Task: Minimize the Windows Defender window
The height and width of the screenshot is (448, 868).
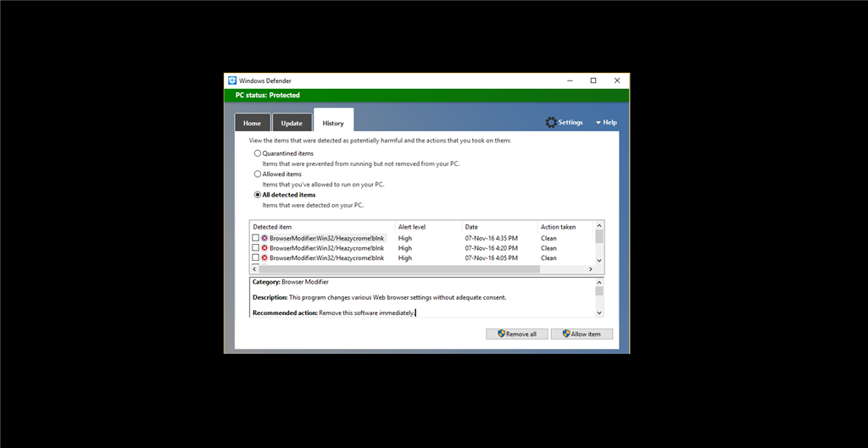Action: (x=570, y=80)
